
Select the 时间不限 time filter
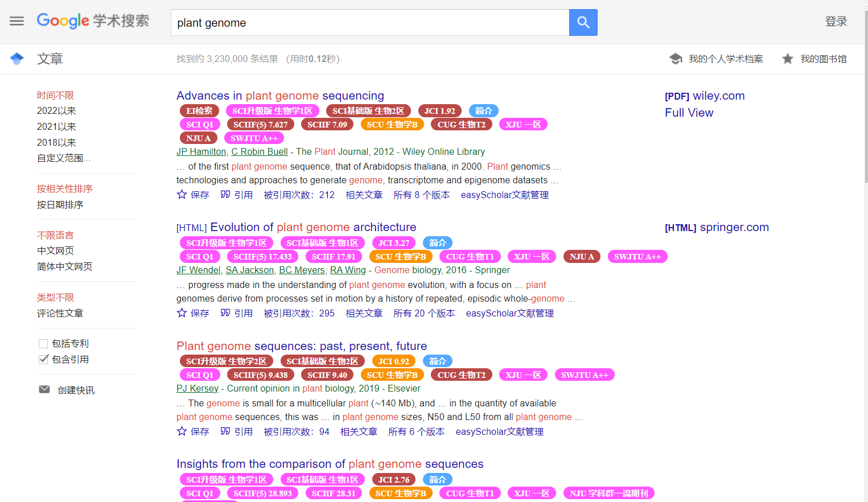(x=56, y=95)
